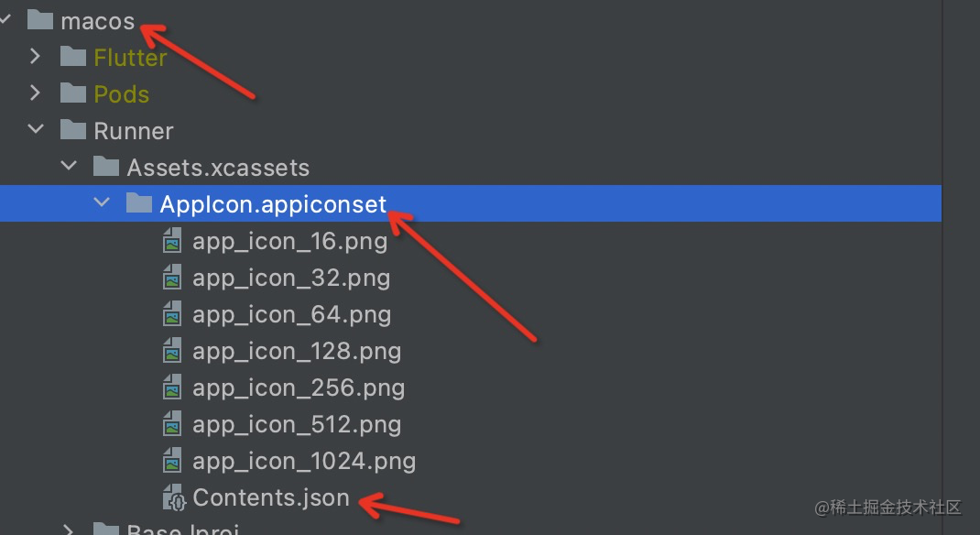The height and width of the screenshot is (535, 980).
Task: Expand the Base.lproj folder
Action: pos(68,530)
